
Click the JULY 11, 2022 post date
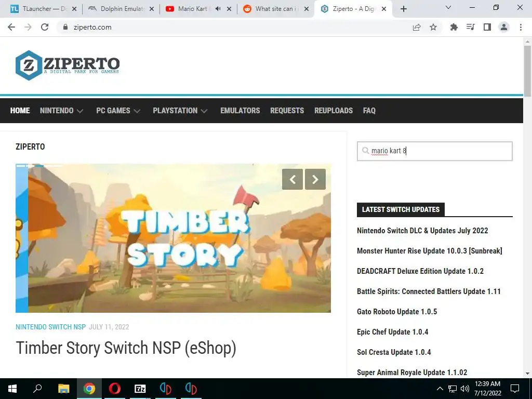coord(109,327)
